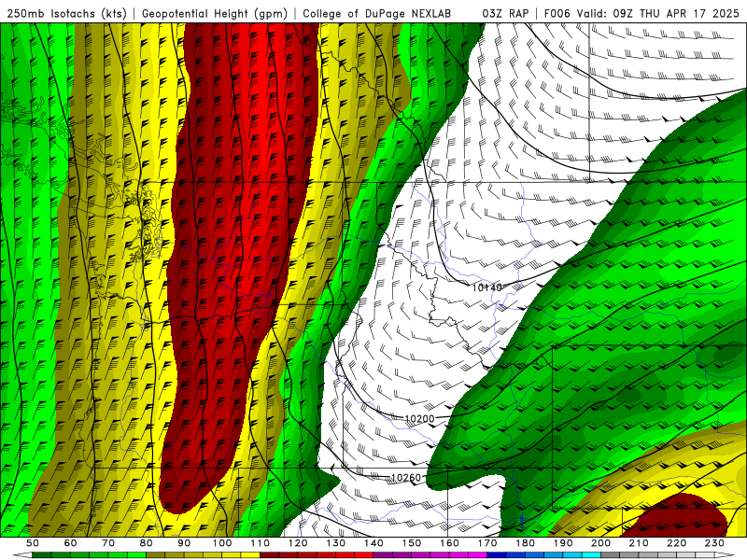Click the 150 value on the legend scale
Image resolution: width=747 pixels, height=560 pixels.
(412, 543)
